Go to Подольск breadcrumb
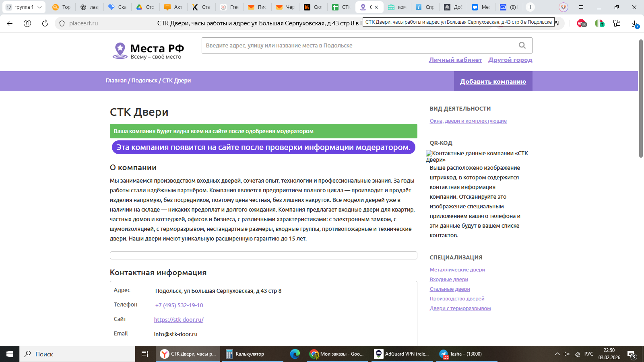The width and height of the screenshot is (644, 362). click(x=144, y=80)
